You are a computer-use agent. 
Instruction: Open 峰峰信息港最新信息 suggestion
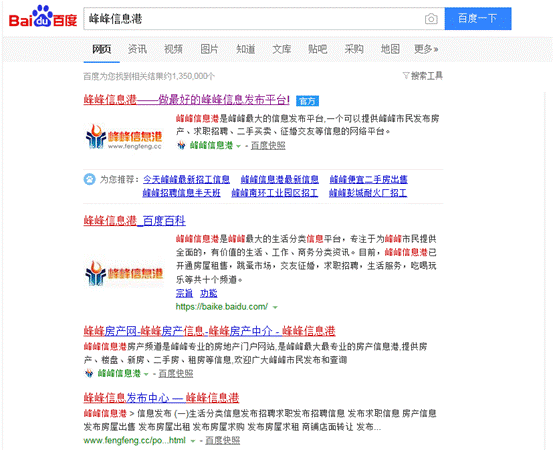tap(280, 180)
